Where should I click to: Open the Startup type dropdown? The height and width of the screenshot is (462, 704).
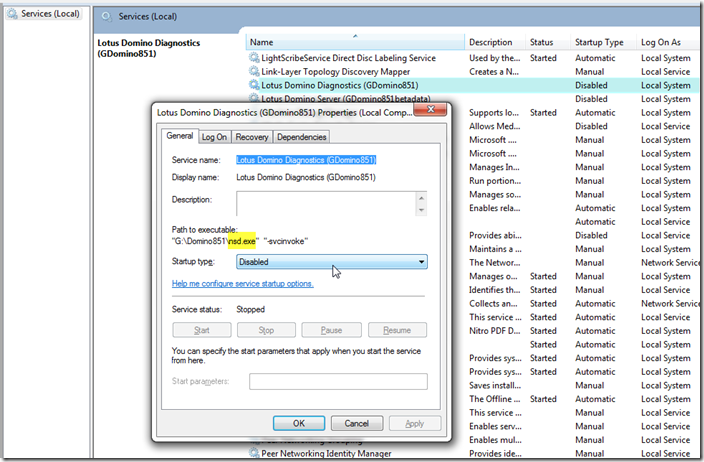(332, 262)
